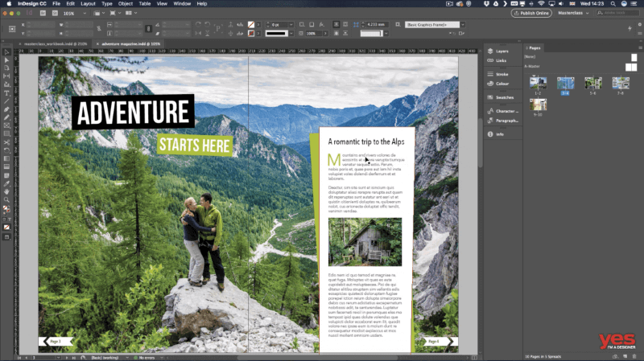Select the Type tool in toolbox
This screenshot has height=361, width=644.
point(6,93)
